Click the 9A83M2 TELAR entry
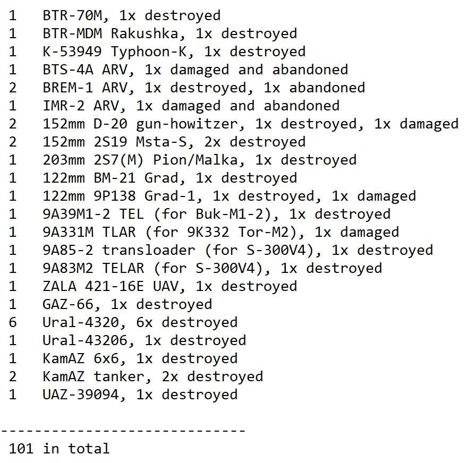This screenshot has width=476, height=463. pyautogui.click(x=212, y=268)
